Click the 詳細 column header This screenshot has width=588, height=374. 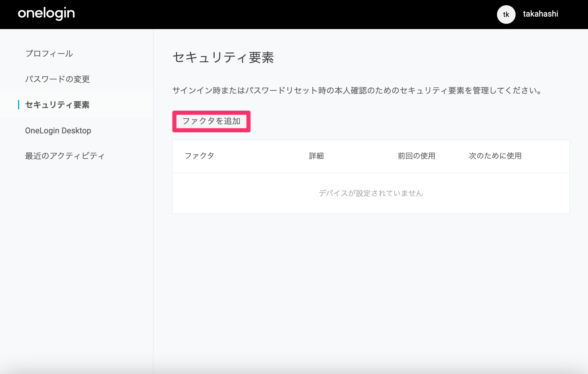[x=316, y=156]
